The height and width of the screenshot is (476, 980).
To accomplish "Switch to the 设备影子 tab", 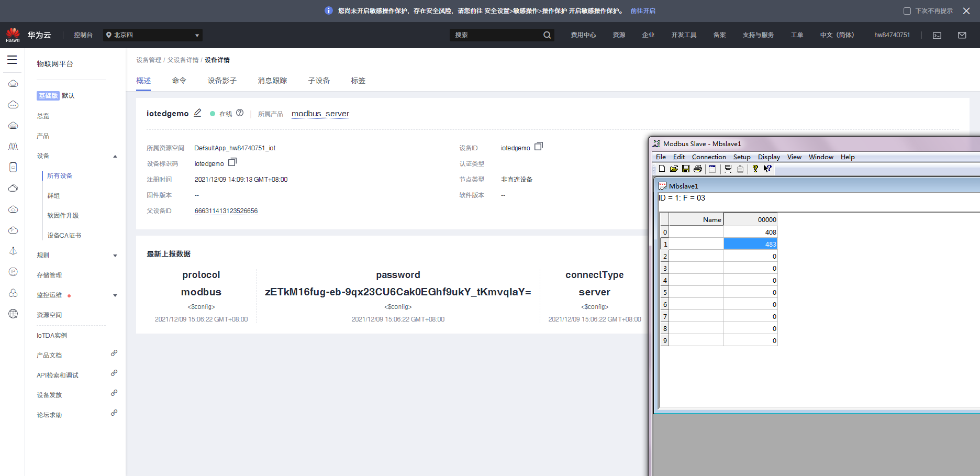I will pos(222,81).
